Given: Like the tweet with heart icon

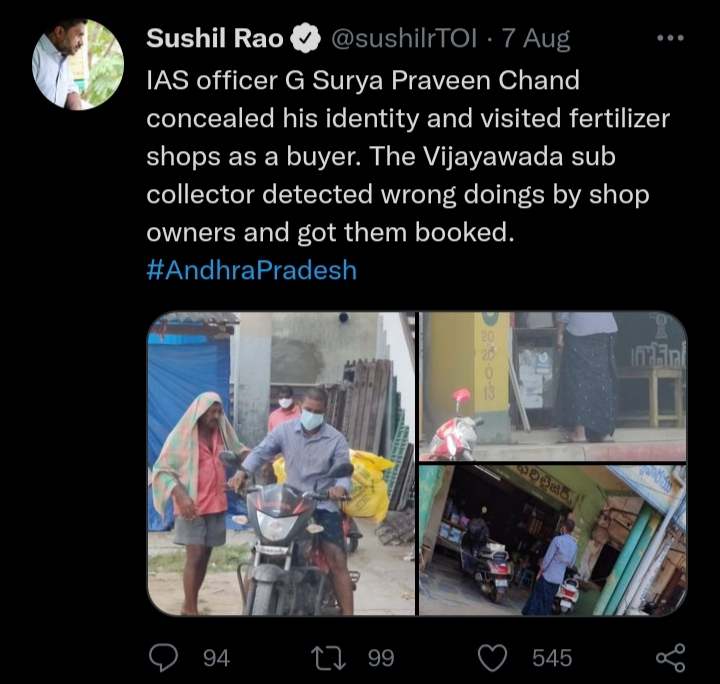Looking at the screenshot, I should [x=492, y=658].
